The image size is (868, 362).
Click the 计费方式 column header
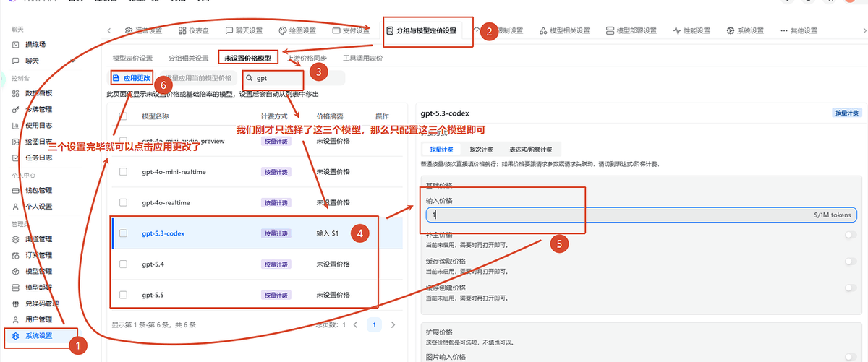[274, 116]
